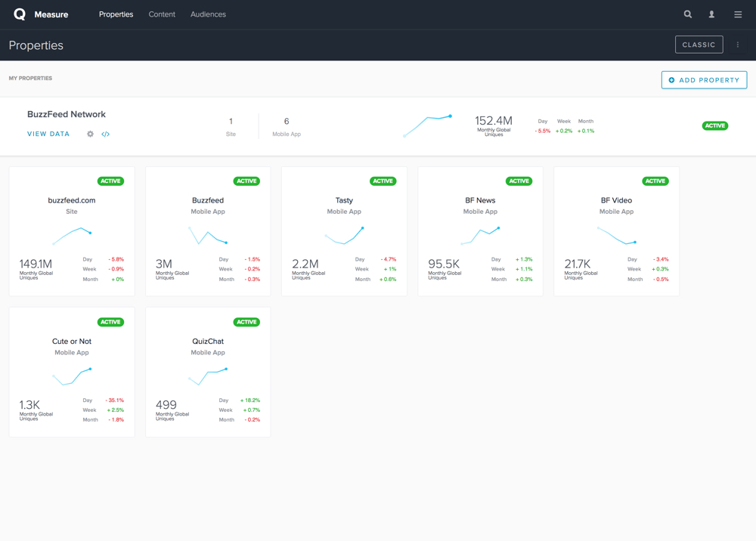Image resolution: width=756 pixels, height=541 pixels.
Task: Open the buzzfeed.com site card title
Action: pyautogui.click(x=71, y=200)
